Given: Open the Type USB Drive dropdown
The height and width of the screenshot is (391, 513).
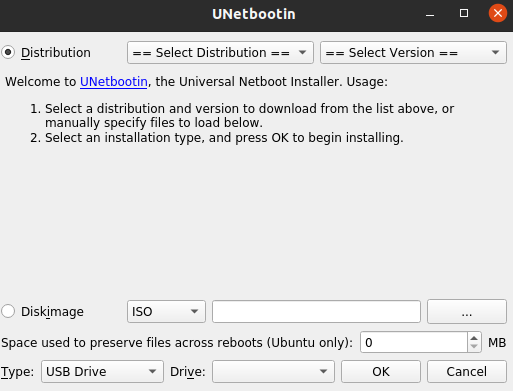Looking at the screenshot, I should tap(102, 371).
